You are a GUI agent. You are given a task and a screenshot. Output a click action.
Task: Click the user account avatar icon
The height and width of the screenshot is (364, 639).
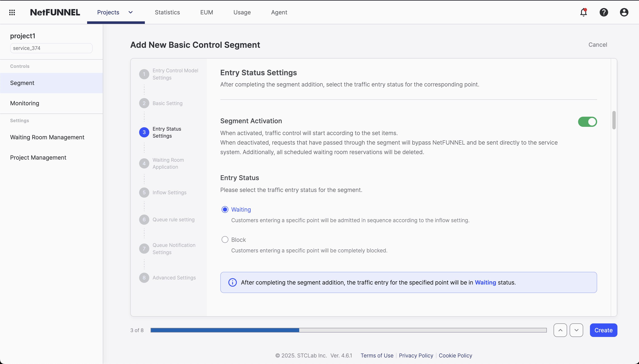coord(624,12)
